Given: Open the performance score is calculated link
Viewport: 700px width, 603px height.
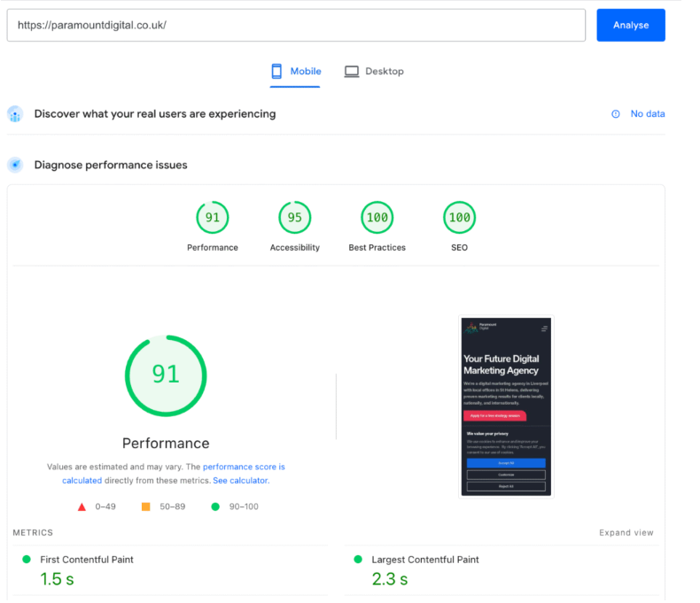Looking at the screenshot, I should point(244,467).
